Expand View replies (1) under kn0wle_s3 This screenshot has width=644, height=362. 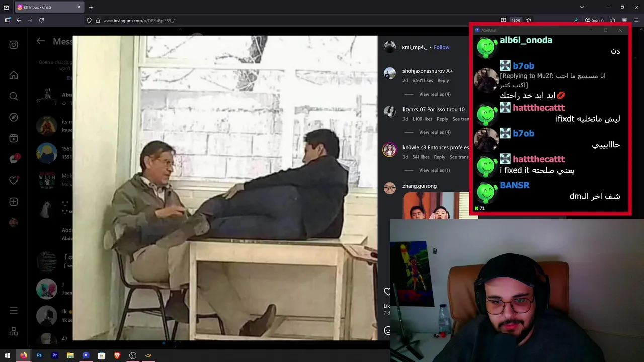coord(435,170)
